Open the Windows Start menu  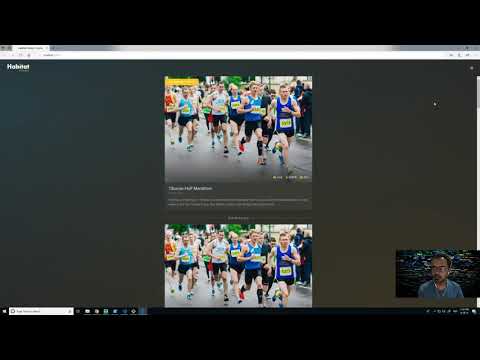click(4, 311)
